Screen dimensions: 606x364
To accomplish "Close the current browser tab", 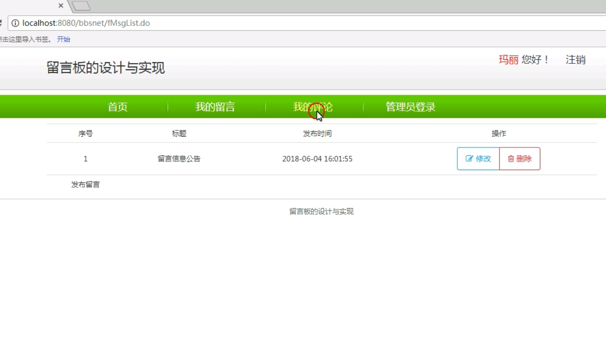I will pos(60,6).
